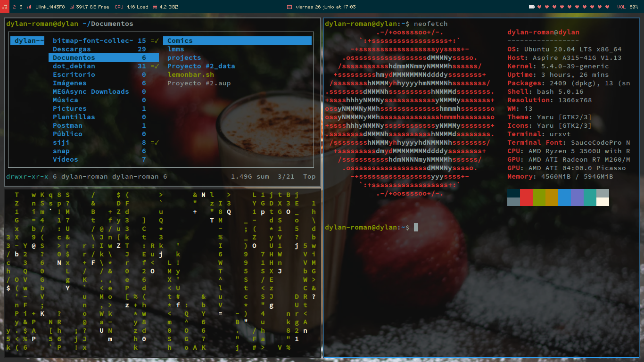
Task: Select the highlighted Documentos directory
Action: tap(104, 58)
